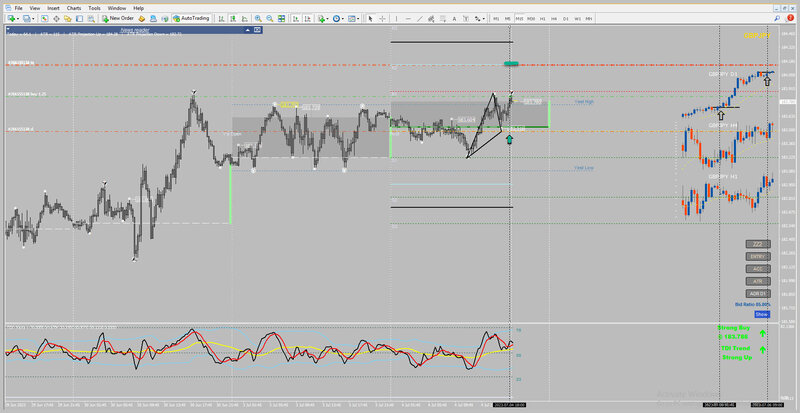Select the text A tool
800x413 pixels.
coord(454,18)
